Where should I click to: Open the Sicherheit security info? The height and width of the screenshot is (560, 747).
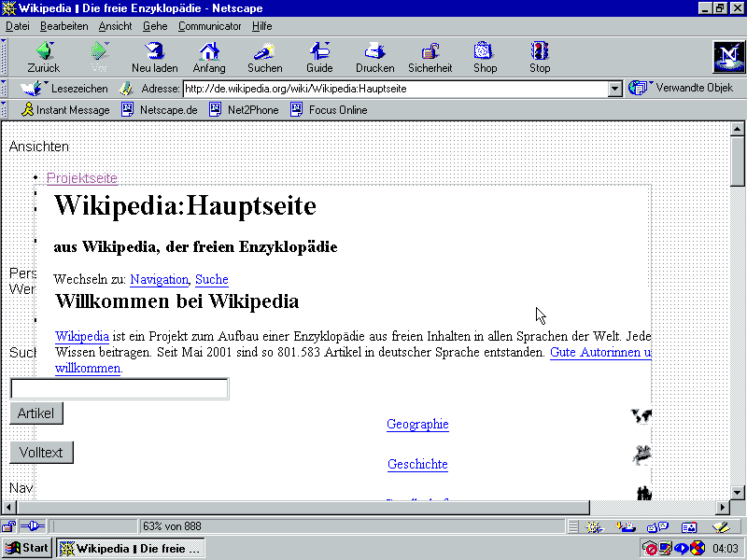point(430,57)
